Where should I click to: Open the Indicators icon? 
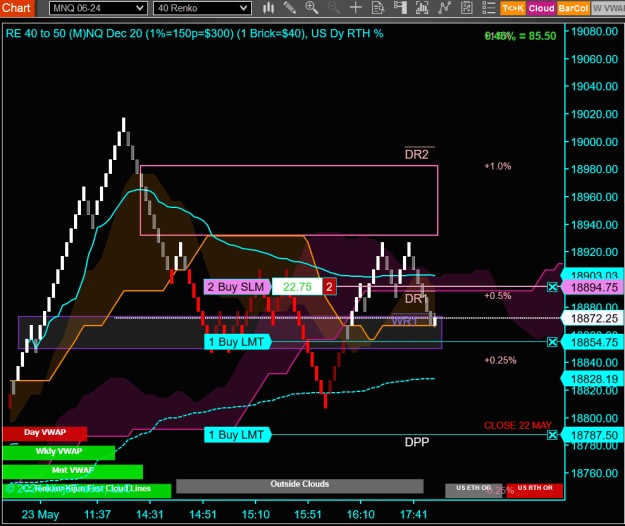pyautogui.click(x=444, y=8)
